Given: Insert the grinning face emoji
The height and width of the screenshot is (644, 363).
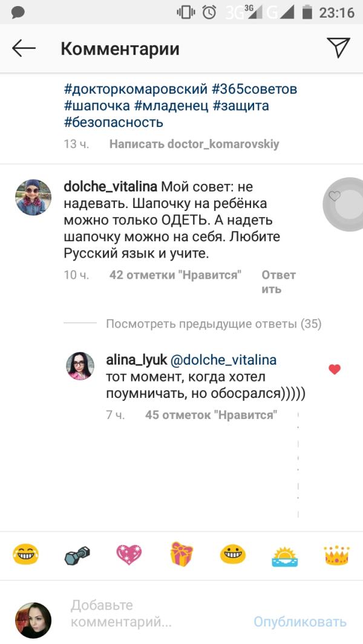Looking at the screenshot, I should [x=233, y=554].
